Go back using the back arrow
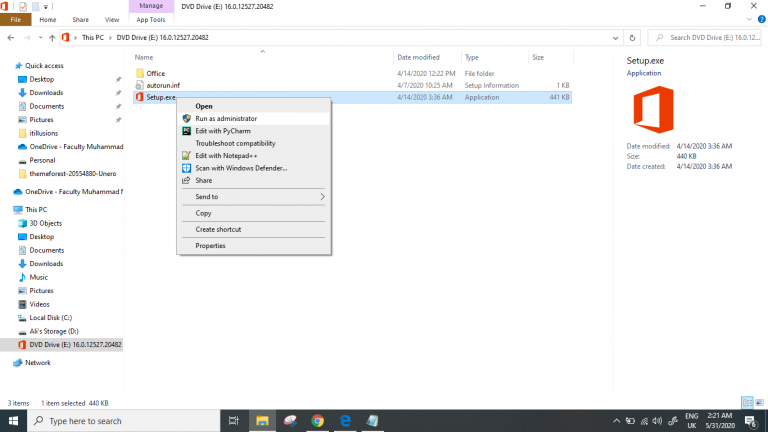This screenshot has height=432, width=768. [x=11, y=38]
